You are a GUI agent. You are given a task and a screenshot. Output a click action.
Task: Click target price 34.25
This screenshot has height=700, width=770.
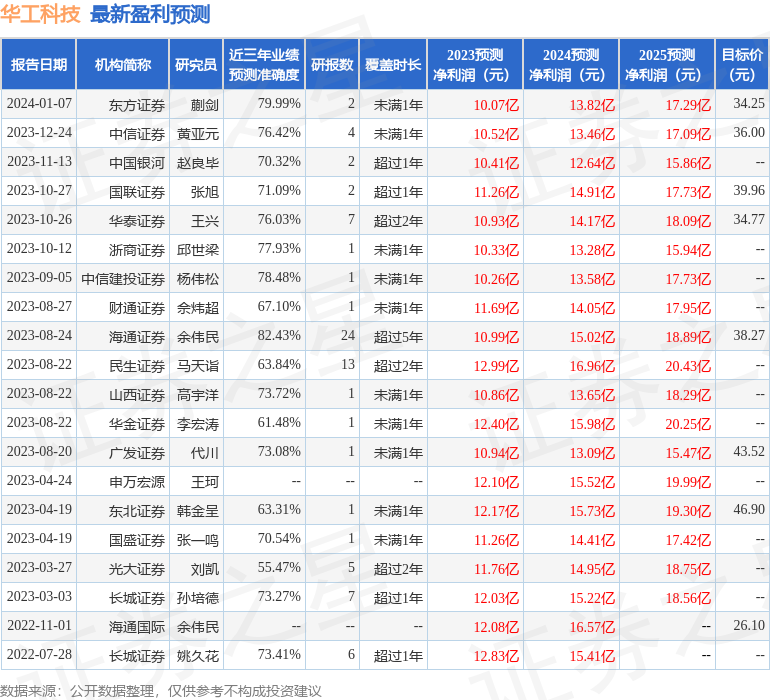(x=749, y=104)
